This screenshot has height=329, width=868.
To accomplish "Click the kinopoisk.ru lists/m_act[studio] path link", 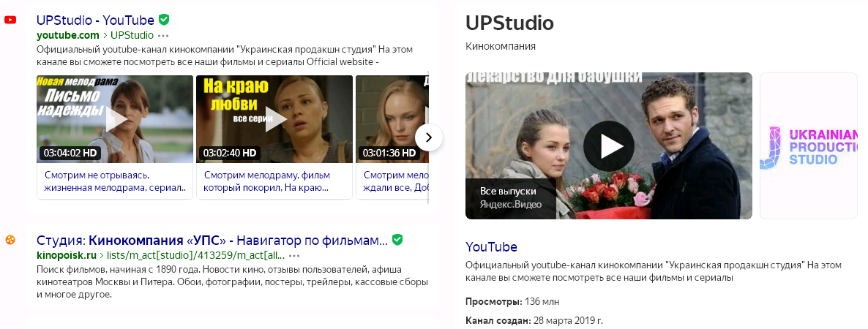I will (197, 255).
